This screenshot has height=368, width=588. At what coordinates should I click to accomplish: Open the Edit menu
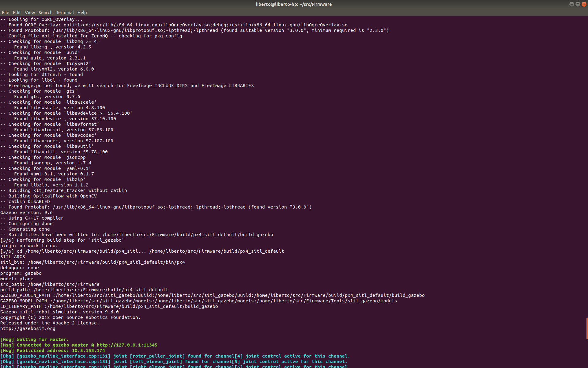pyautogui.click(x=17, y=12)
